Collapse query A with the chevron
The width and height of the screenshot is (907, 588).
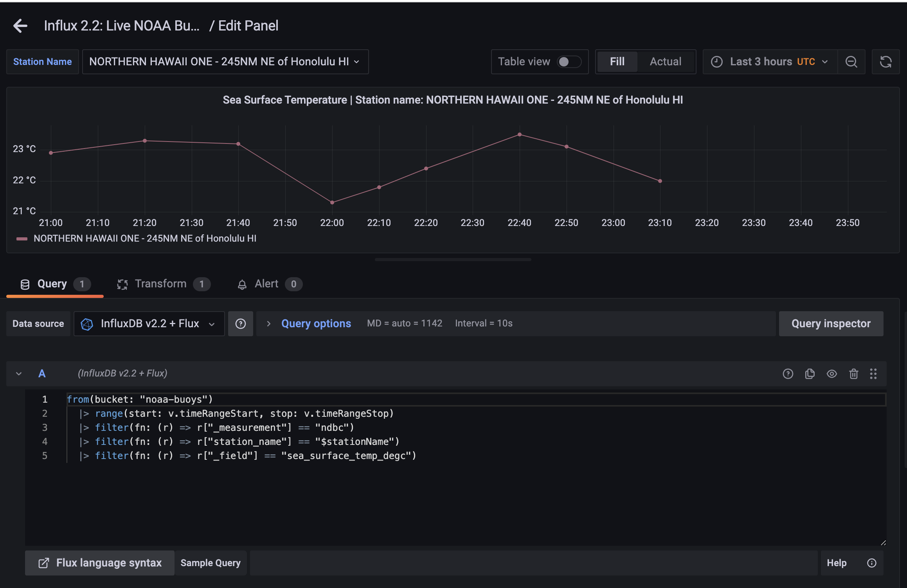coord(18,374)
